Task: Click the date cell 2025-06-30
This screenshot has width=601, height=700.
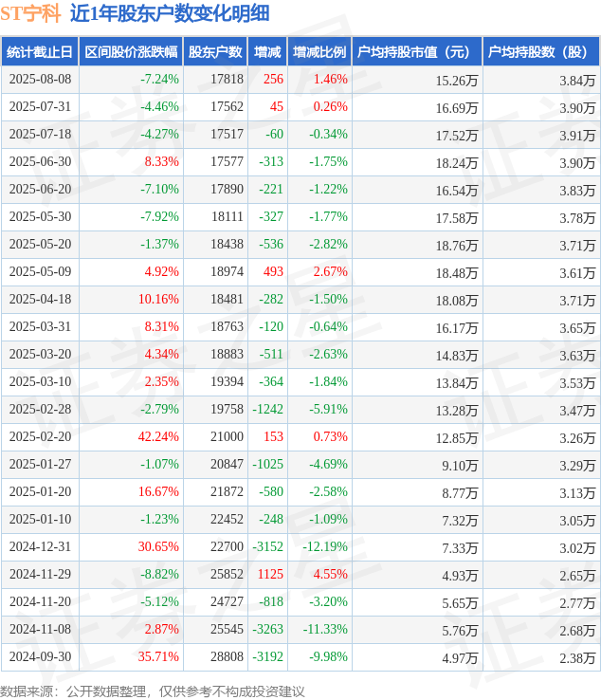Action: coord(40,161)
